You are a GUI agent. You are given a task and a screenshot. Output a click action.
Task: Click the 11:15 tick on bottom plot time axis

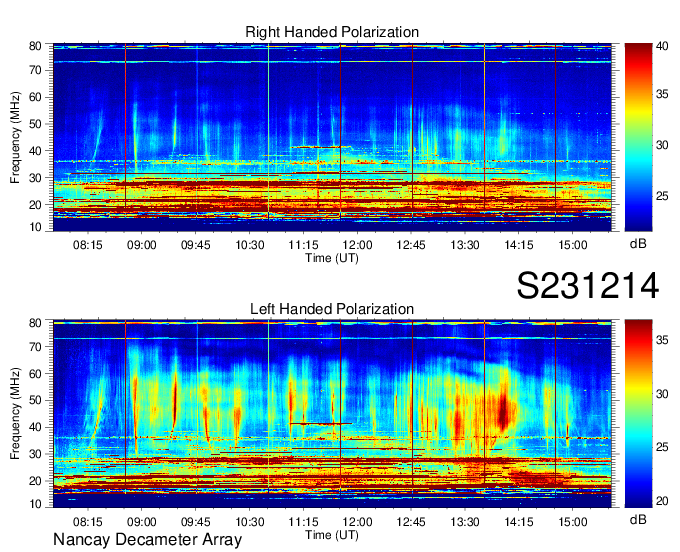click(304, 522)
